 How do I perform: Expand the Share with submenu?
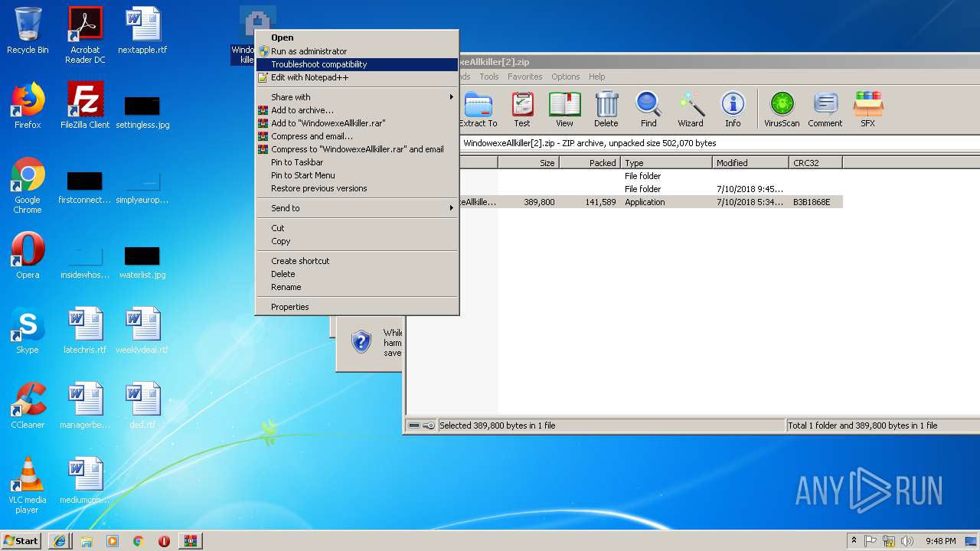(x=357, y=97)
